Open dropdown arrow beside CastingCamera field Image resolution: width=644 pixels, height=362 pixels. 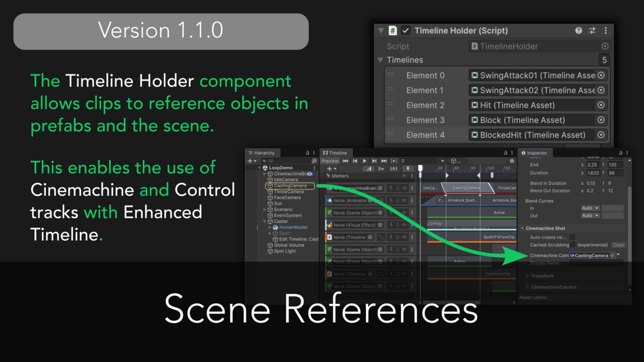[x=618, y=255]
